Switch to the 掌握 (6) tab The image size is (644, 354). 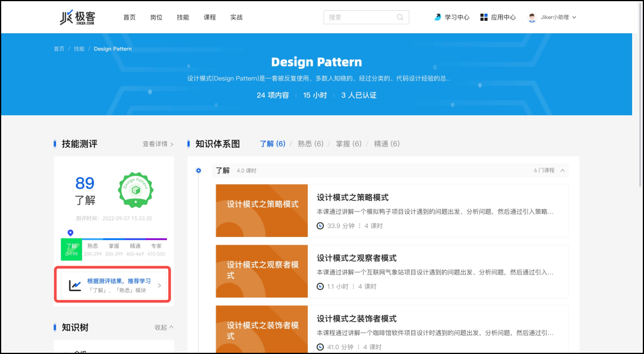tap(349, 144)
